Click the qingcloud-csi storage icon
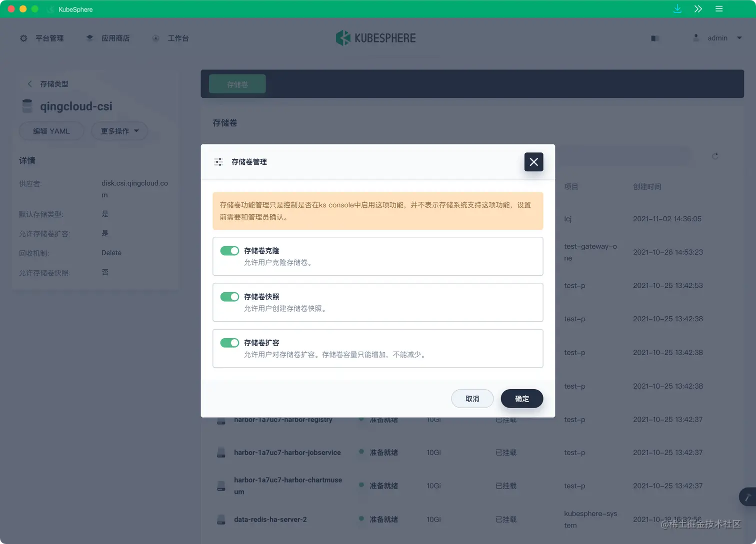The width and height of the screenshot is (756, 544). pos(27,106)
